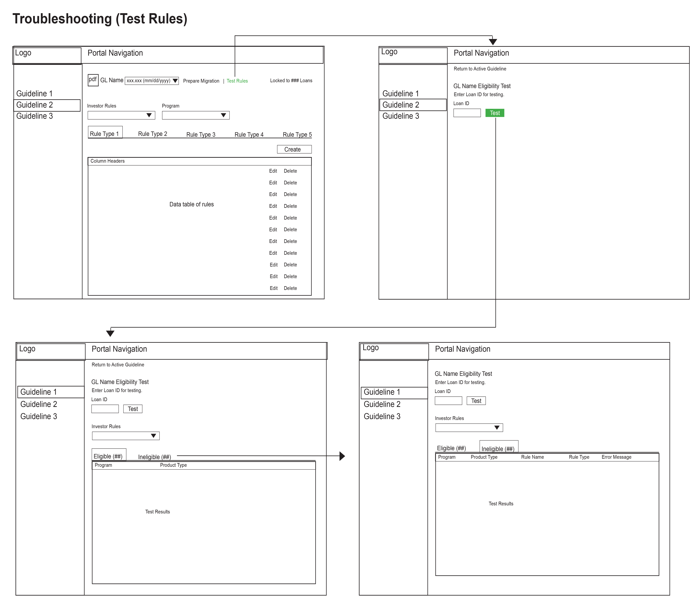Click the Test button in bottom-right screen
The image size is (700, 610).
pos(476,401)
